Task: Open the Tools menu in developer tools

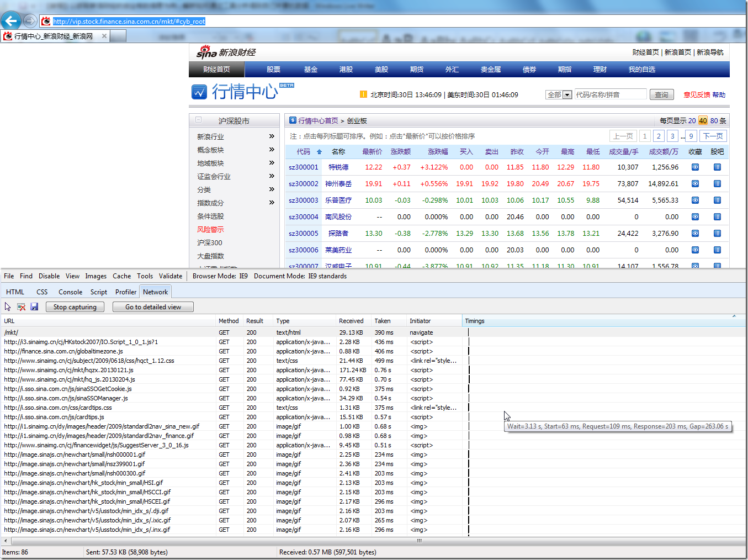Action: 145,276
